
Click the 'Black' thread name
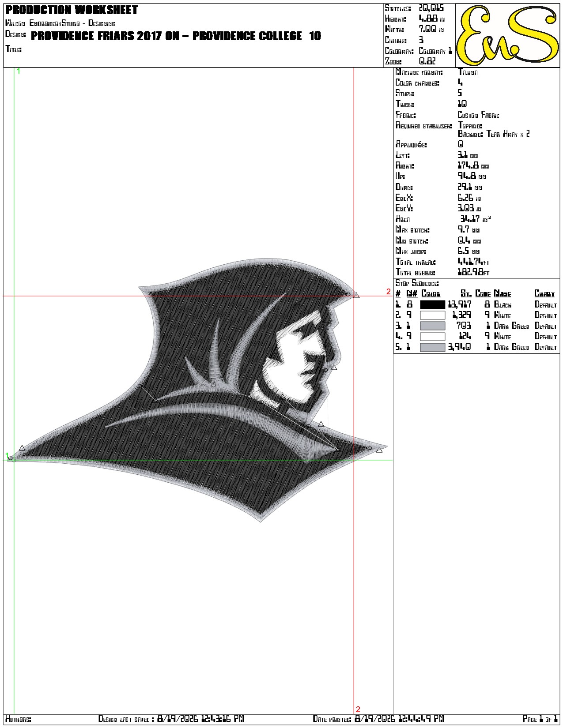point(503,304)
